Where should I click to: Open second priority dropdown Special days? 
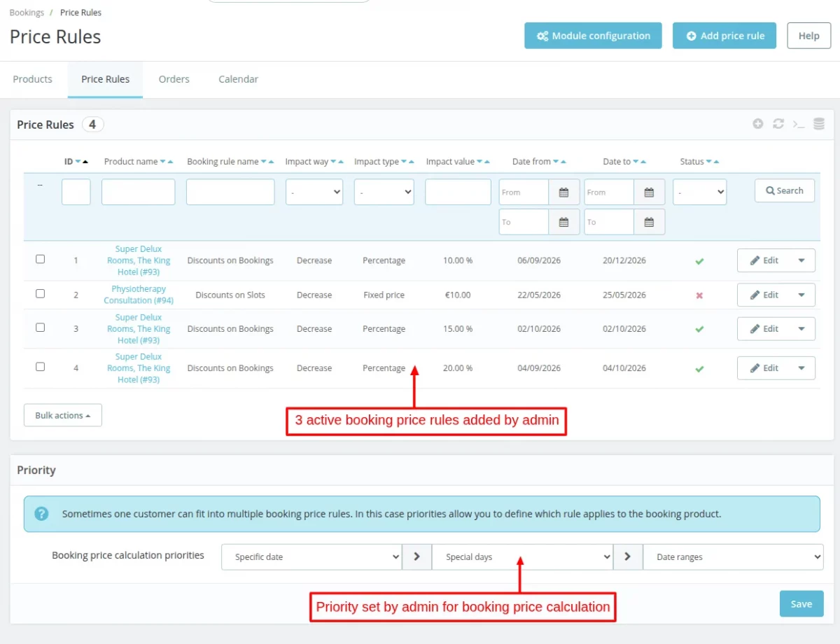point(523,557)
